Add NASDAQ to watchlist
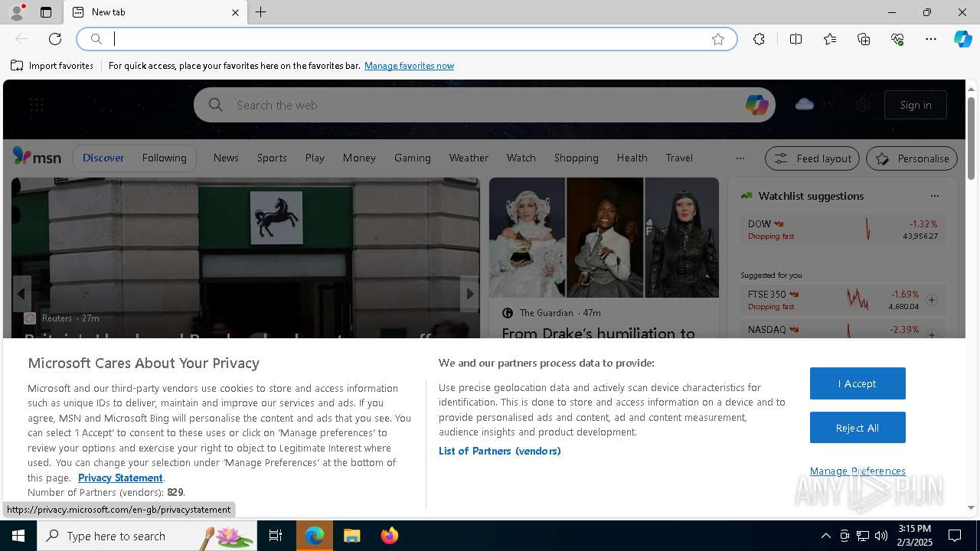 tap(932, 334)
